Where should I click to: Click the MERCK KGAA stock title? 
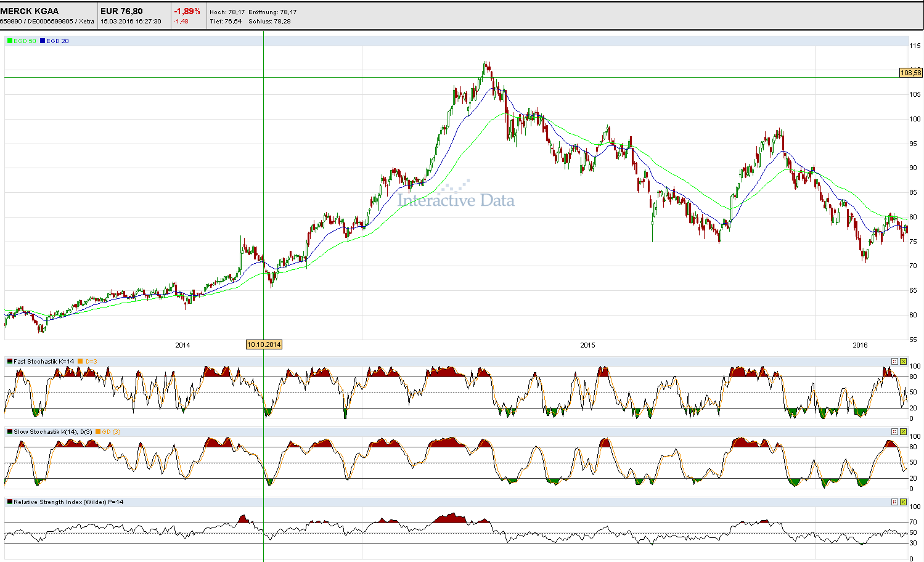[30, 11]
